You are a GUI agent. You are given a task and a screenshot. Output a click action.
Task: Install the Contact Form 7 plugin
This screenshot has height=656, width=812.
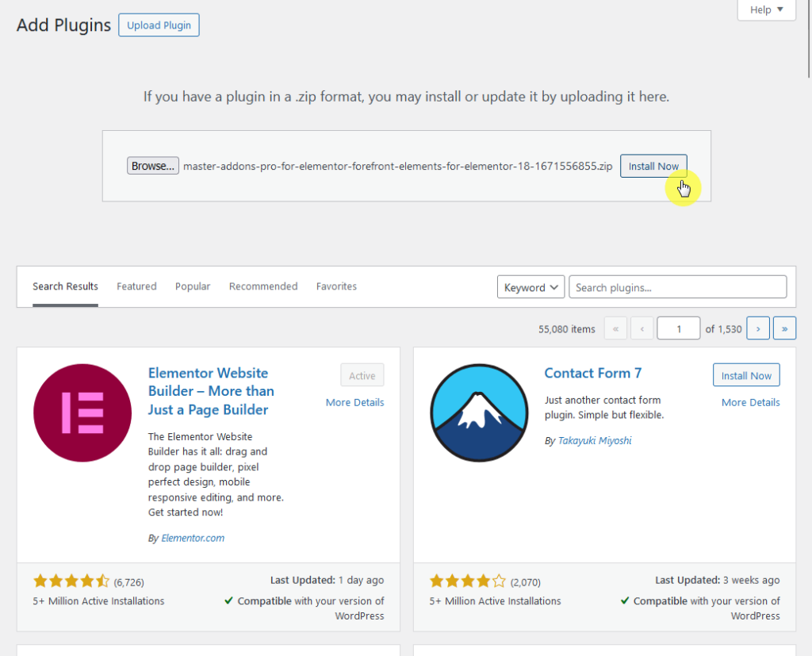(x=746, y=375)
